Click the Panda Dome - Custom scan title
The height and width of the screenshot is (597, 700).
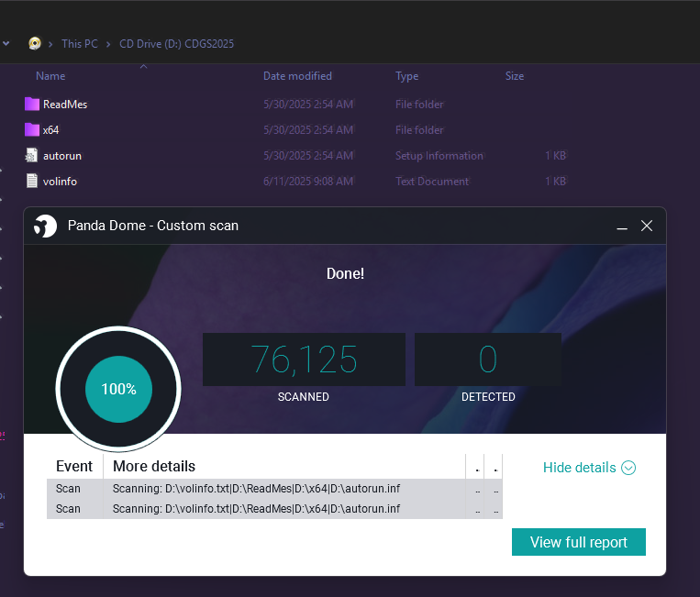[153, 226]
